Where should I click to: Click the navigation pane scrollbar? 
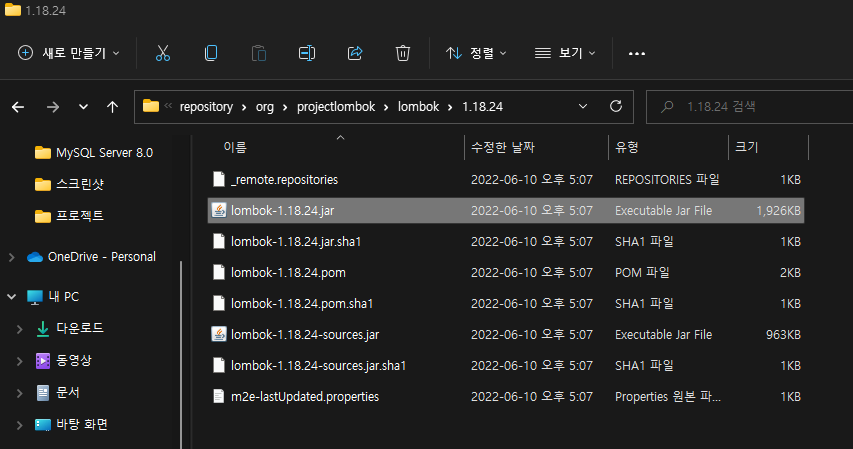pyautogui.click(x=181, y=354)
